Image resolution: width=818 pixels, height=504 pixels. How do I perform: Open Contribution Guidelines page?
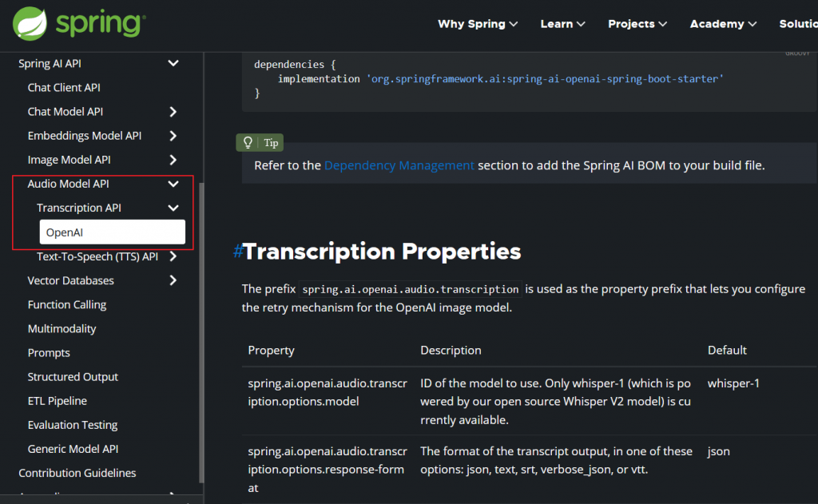point(77,473)
